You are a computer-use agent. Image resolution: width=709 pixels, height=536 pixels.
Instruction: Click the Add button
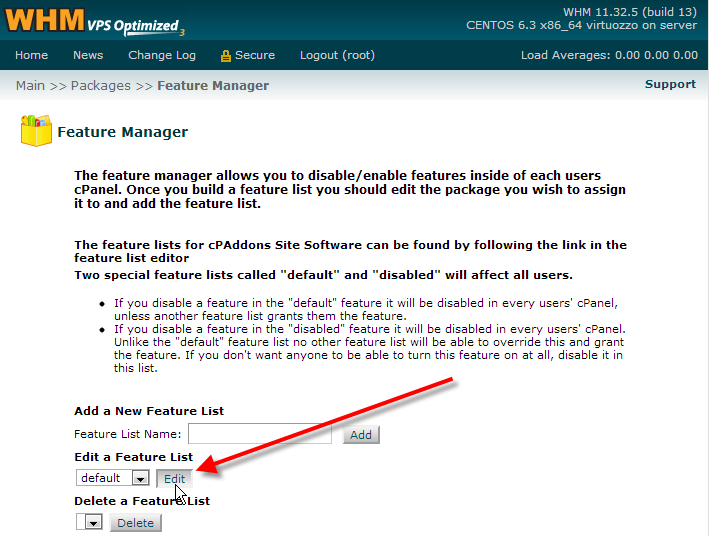pos(361,435)
